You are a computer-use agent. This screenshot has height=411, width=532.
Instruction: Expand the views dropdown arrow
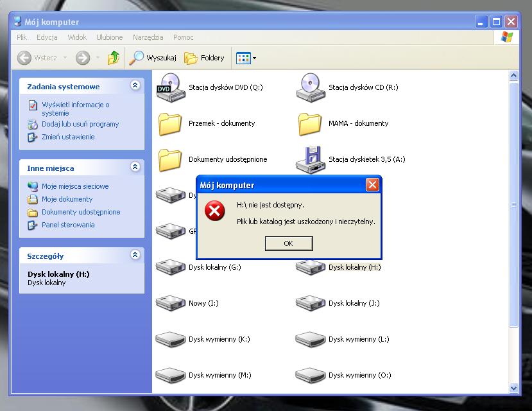[255, 58]
